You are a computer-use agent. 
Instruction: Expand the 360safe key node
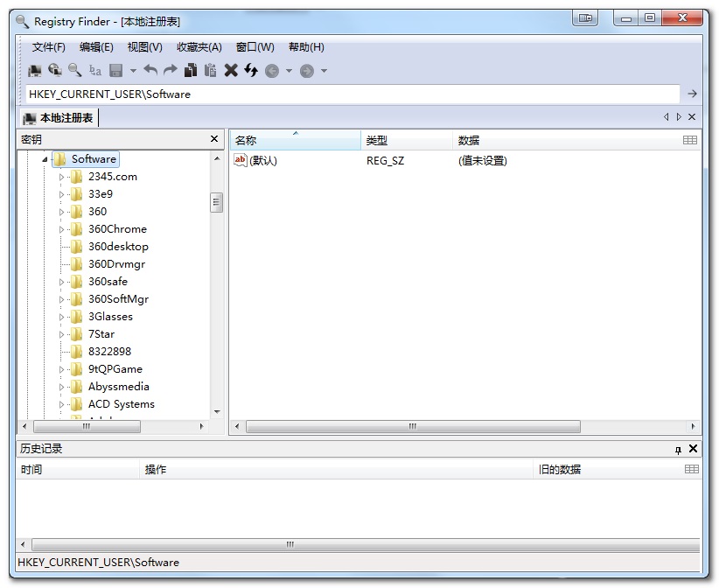tap(61, 281)
